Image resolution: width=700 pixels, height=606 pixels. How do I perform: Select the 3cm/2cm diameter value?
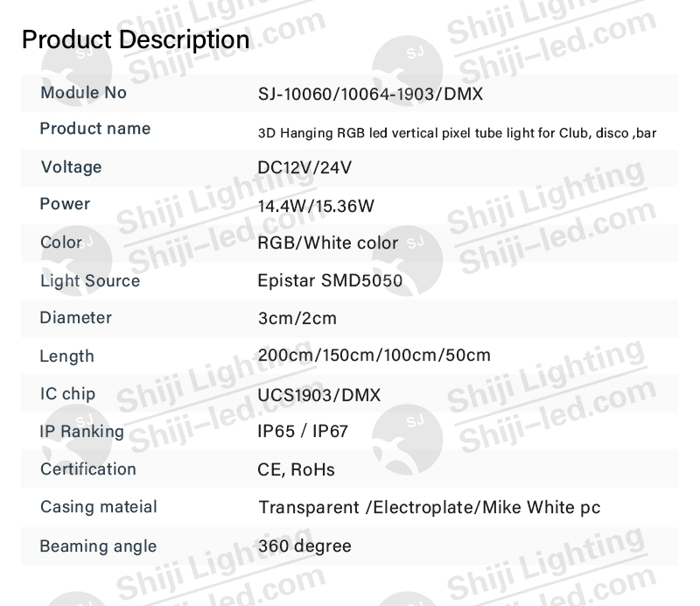click(x=297, y=318)
